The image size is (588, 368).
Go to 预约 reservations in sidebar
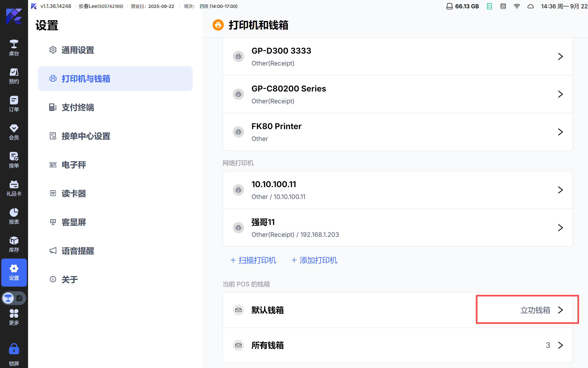coord(14,76)
